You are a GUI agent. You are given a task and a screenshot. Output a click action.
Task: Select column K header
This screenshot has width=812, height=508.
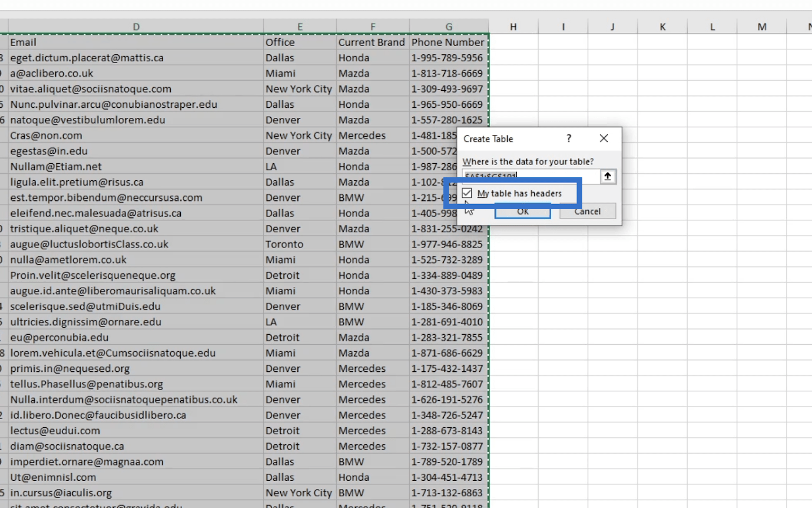click(662, 27)
